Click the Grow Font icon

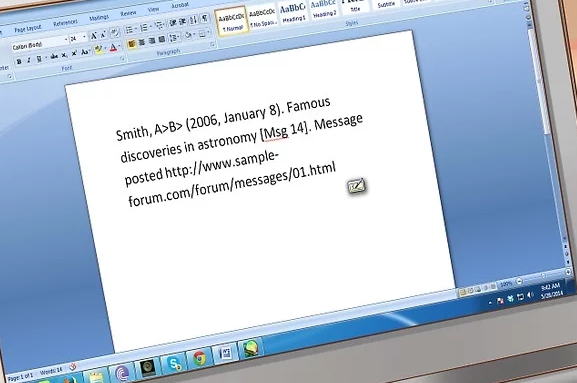pos(94,36)
